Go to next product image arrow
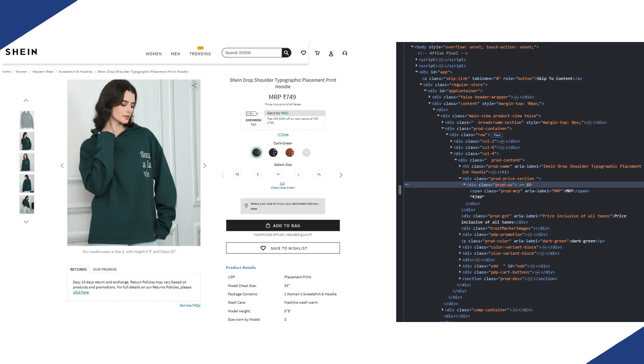Viewport: 644px width, 364px height. pyautogui.click(x=205, y=166)
